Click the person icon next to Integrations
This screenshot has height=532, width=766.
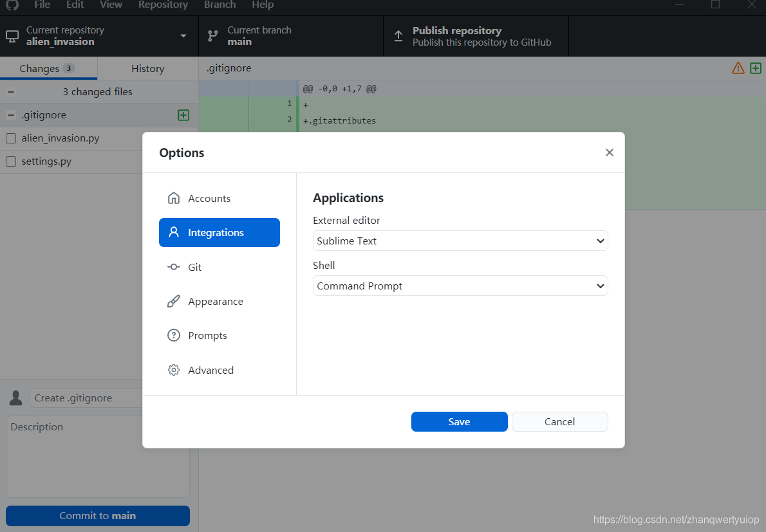tap(173, 232)
